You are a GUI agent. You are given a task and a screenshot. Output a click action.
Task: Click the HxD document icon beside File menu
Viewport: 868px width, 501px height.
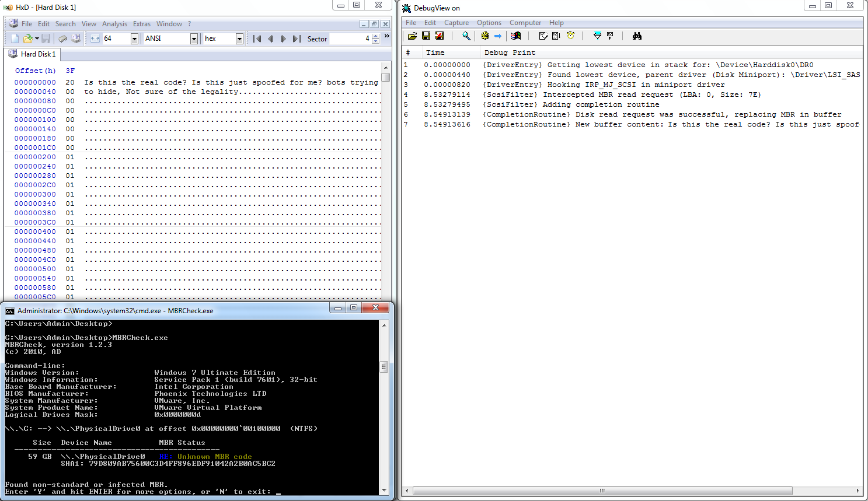coord(13,24)
